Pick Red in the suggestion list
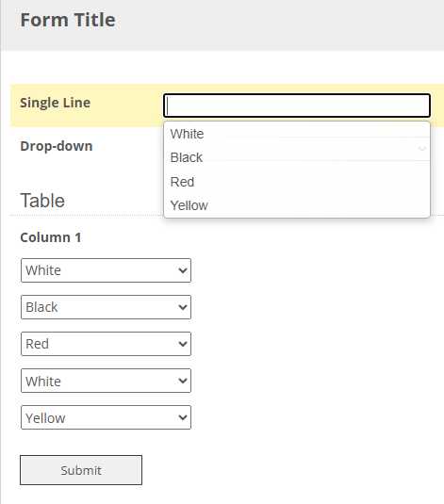Viewport: 444px width, 504px height. pyautogui.click(x=297, y=182)
